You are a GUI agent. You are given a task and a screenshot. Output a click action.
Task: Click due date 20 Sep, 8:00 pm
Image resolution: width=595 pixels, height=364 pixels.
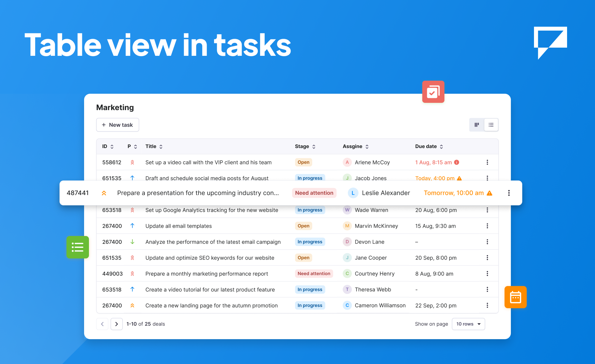tap(436, 258)
